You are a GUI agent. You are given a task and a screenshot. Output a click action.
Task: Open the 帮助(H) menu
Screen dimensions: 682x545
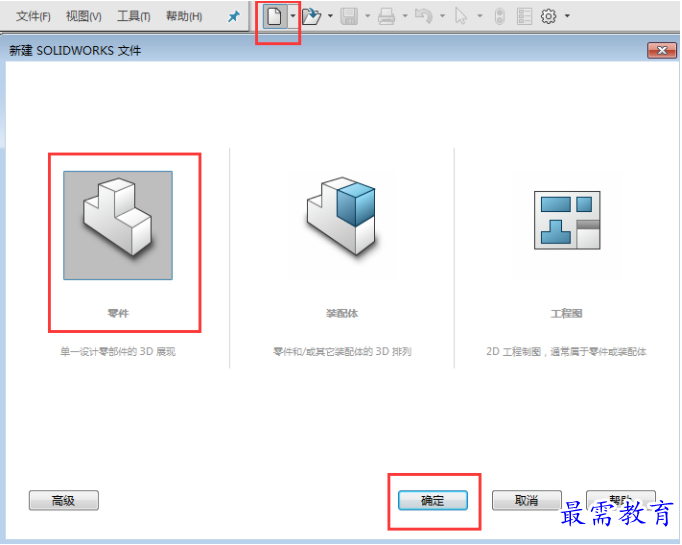click(x=184, y=17)
